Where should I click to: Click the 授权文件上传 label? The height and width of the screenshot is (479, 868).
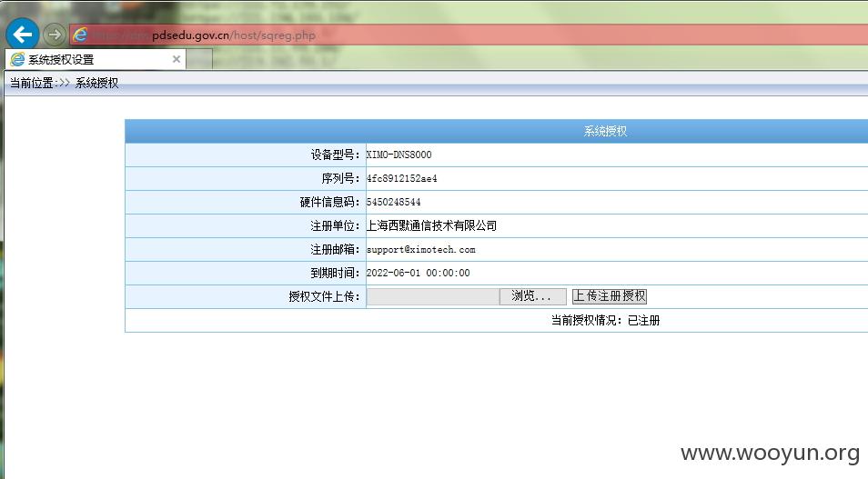(x=325, y=296)
